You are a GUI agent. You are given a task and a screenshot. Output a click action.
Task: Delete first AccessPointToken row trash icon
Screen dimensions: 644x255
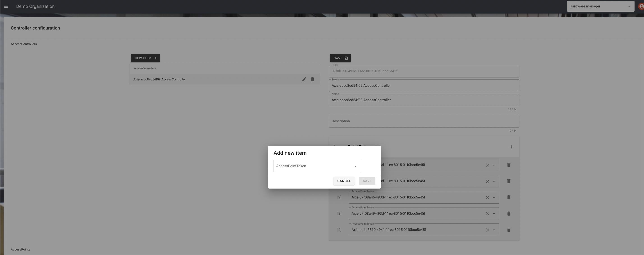coord(509,165)
